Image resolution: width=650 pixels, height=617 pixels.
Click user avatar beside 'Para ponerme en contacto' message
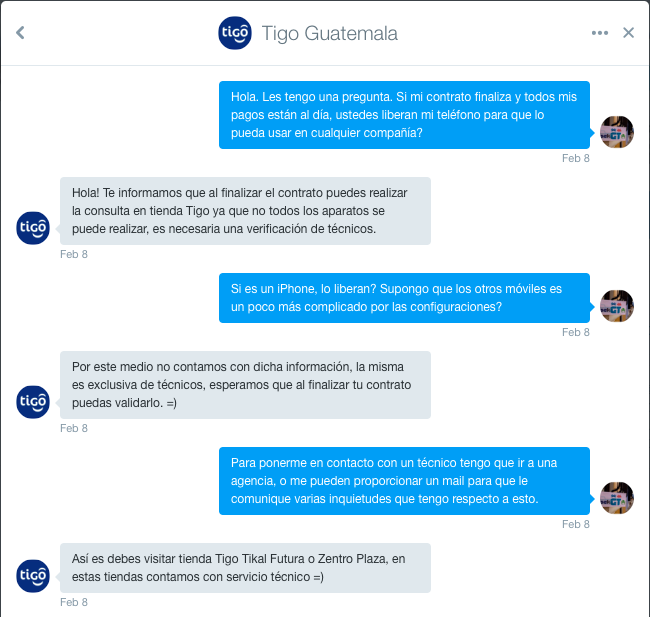[617, 498]
